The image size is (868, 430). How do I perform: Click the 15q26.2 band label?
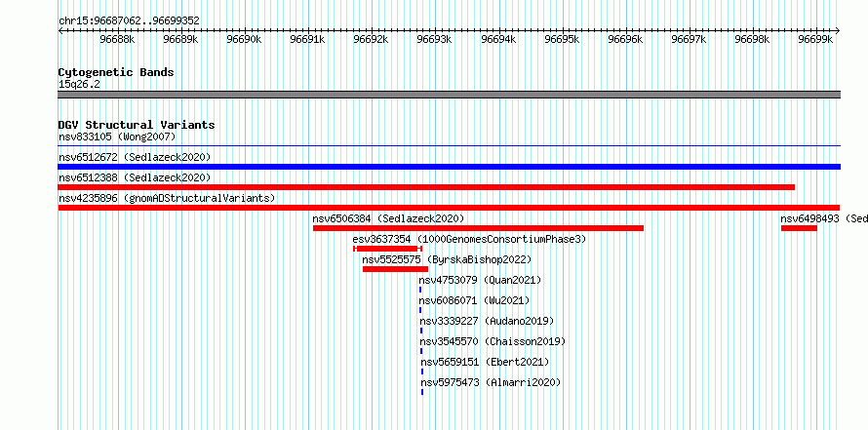[x=79, y=85]
